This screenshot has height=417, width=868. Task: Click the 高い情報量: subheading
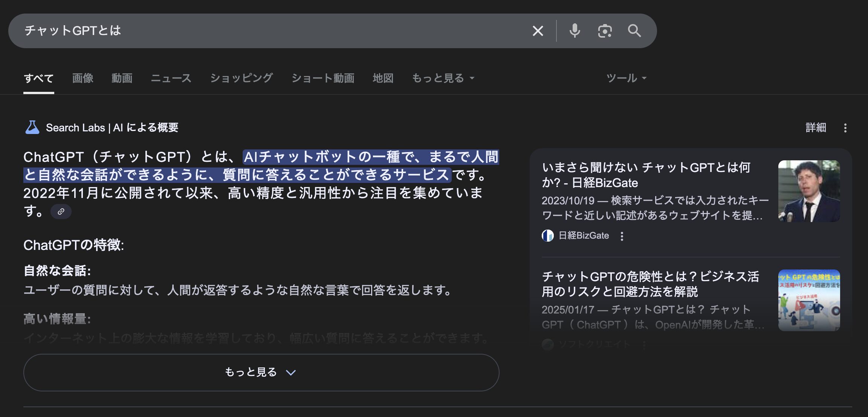pos(57,319)
